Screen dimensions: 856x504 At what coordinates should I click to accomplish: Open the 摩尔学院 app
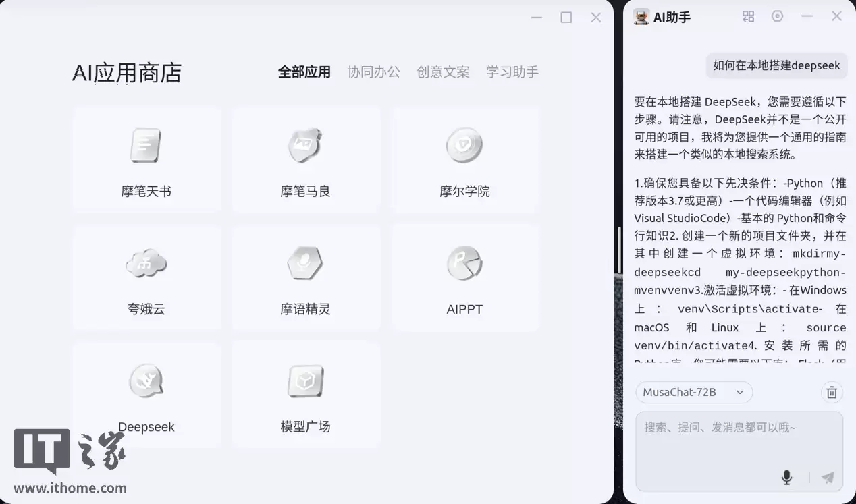tap(464, 159)
